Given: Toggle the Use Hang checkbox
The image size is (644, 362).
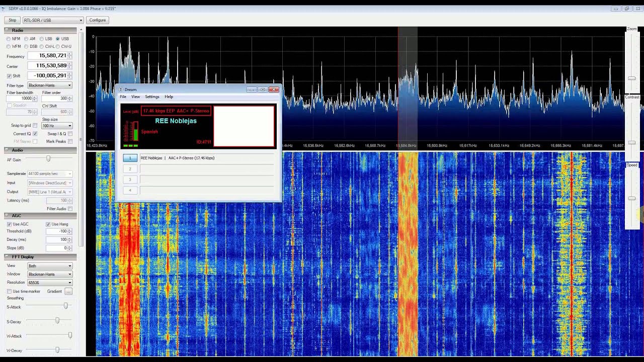Looking at the screenshot, I should click(48, 224).
